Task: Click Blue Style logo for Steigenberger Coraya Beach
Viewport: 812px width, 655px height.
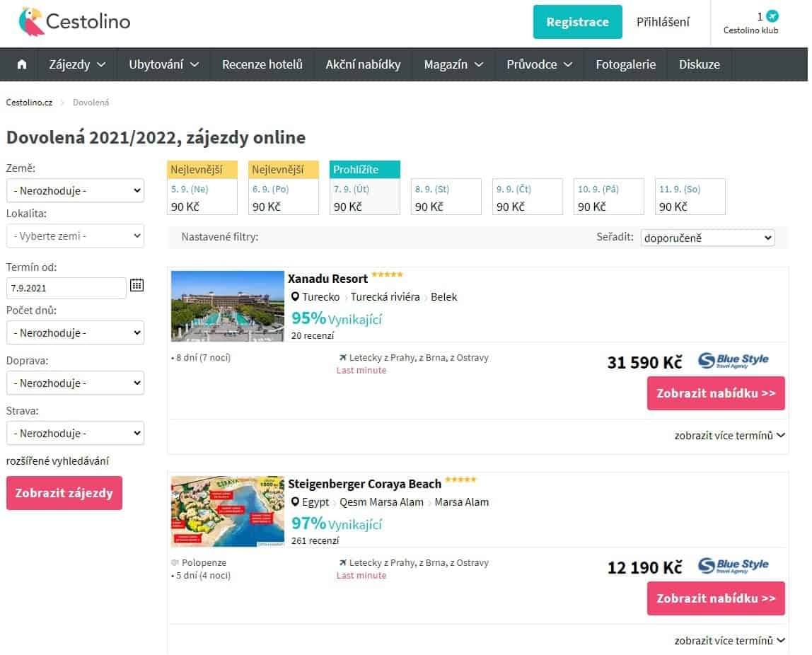Action: [x=733, y=566]
